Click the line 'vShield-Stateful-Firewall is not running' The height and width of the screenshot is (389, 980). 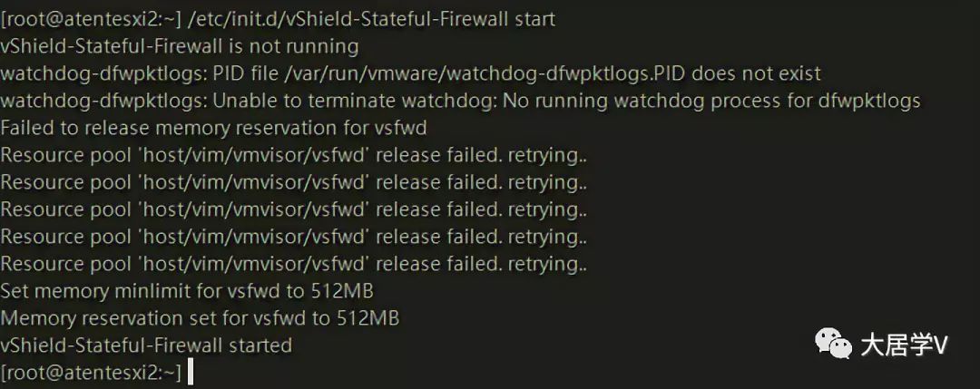tap(180, 46)
